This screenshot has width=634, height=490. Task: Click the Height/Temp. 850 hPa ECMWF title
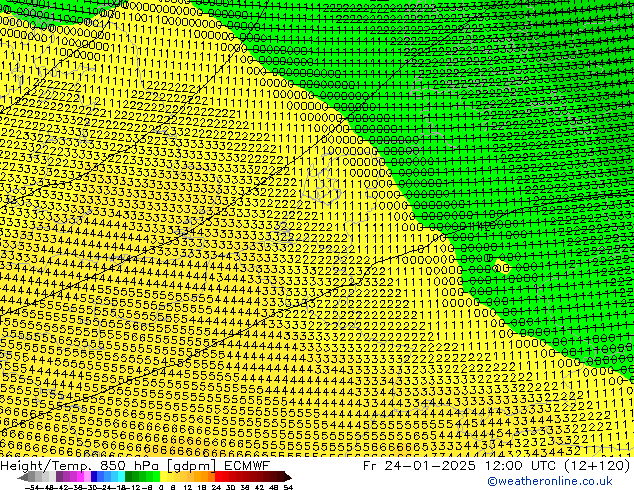[x=135, y=465]
